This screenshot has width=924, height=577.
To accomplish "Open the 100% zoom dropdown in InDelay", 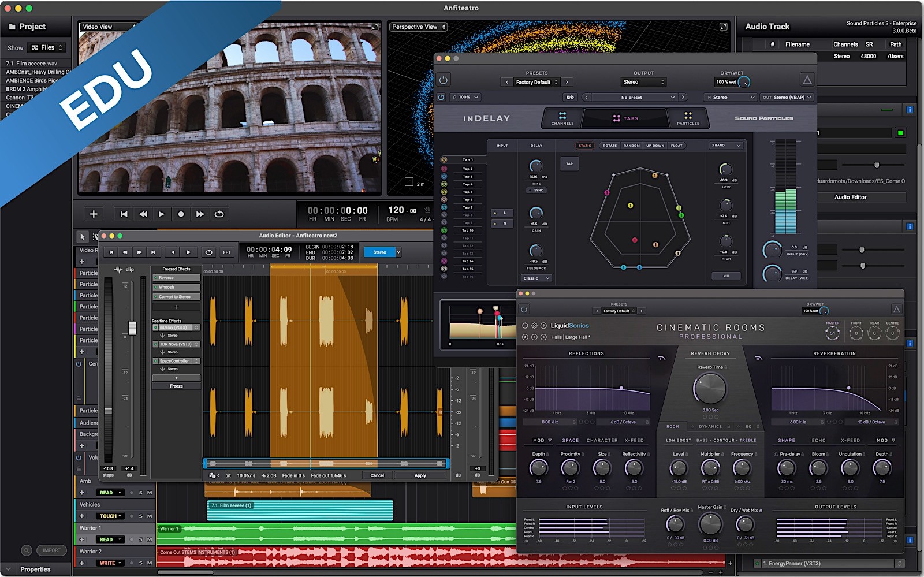I will point(465,97).
